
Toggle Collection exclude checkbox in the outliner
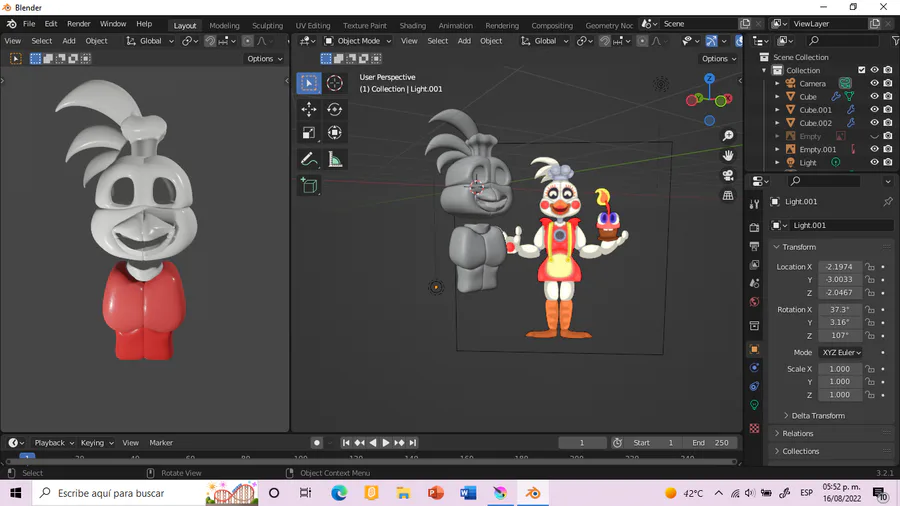pyautogui.click(x=862, y=70)
